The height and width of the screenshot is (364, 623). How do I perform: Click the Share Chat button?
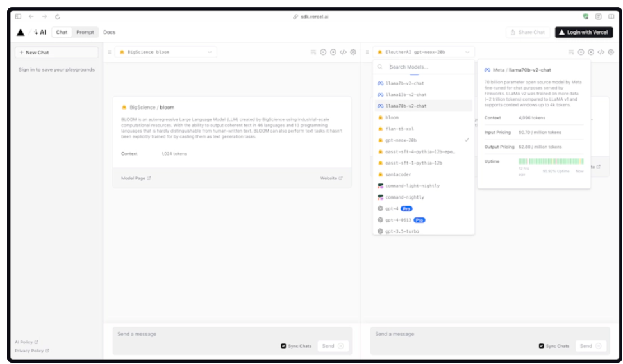point(527,32)
